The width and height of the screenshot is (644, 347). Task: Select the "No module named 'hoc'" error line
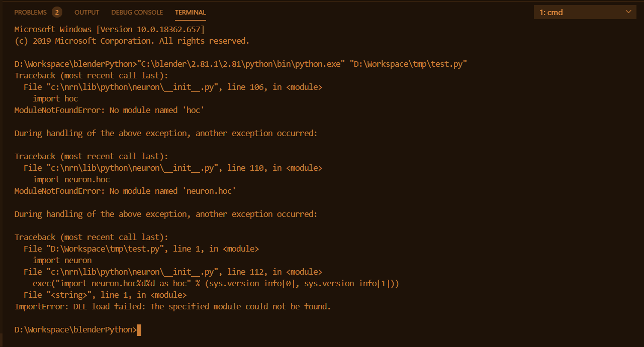pos(109,109)
